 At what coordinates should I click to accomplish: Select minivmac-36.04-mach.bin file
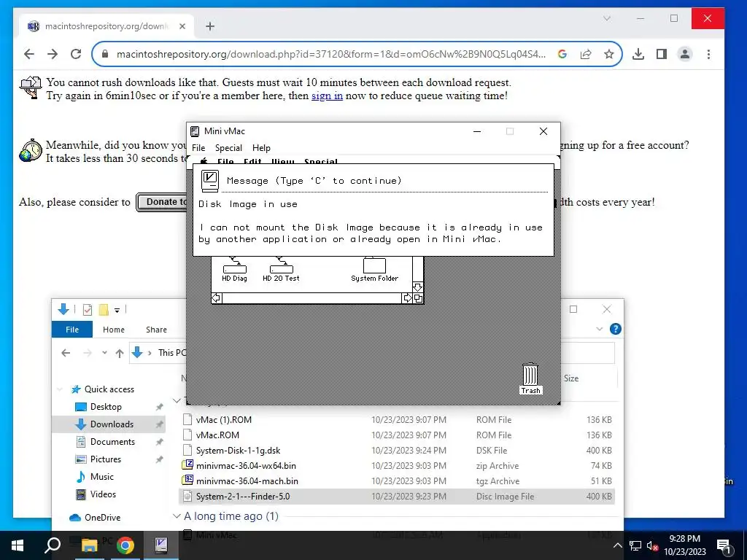(x=397, y=481)
